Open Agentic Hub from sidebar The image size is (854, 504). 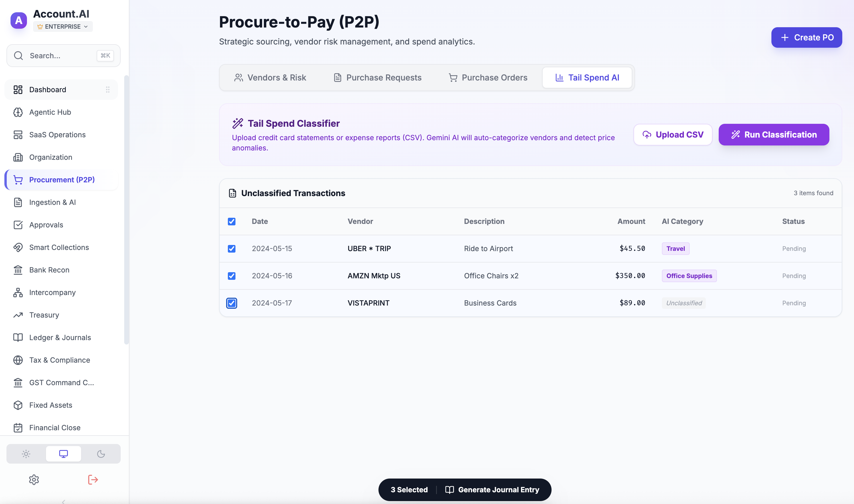(50, 112)
